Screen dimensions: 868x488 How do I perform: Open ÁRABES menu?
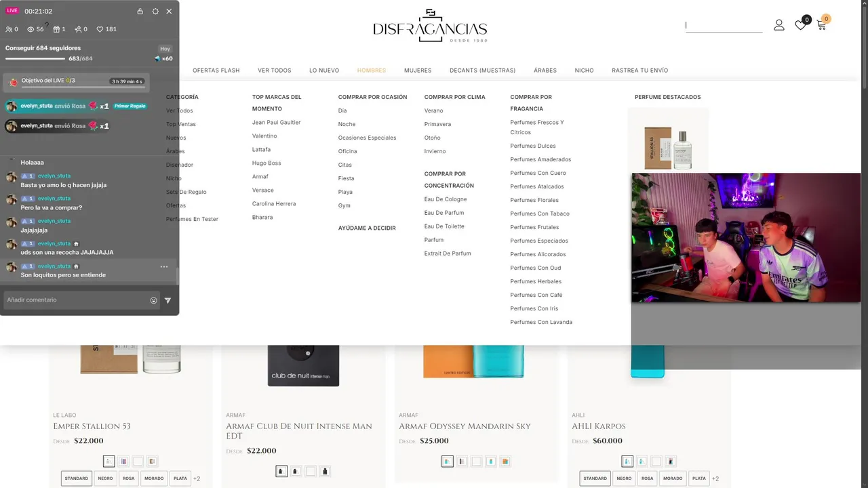545,70
